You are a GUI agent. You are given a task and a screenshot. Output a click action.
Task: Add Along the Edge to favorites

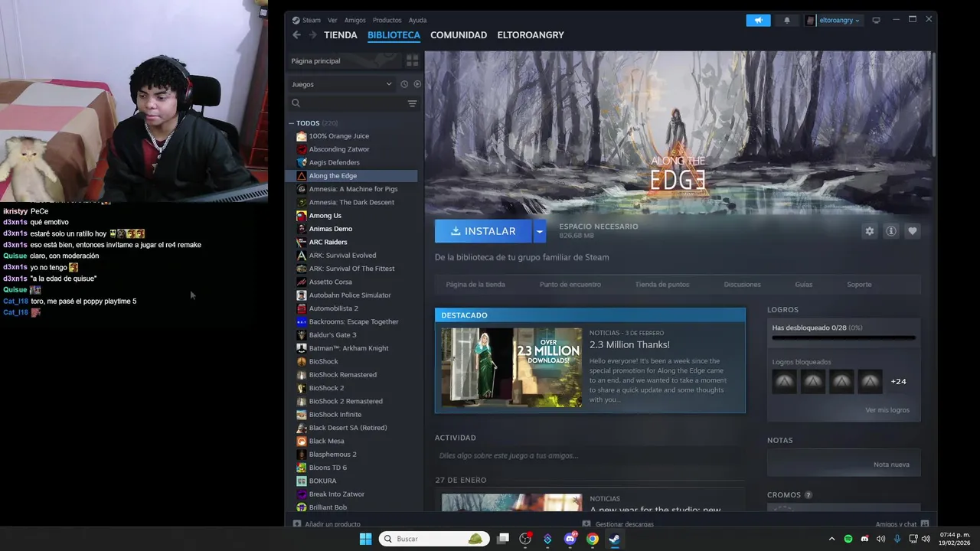912,231
